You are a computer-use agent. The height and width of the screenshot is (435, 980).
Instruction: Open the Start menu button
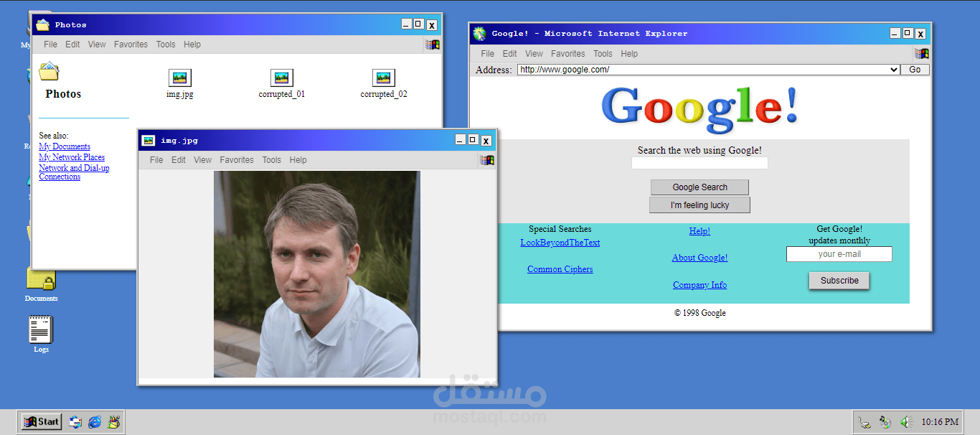coord(42,422)
